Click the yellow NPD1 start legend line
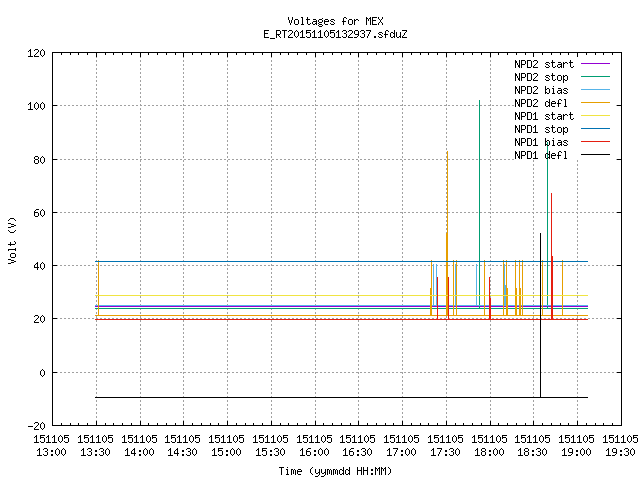The image size is (640, 480). click(595, 116)
